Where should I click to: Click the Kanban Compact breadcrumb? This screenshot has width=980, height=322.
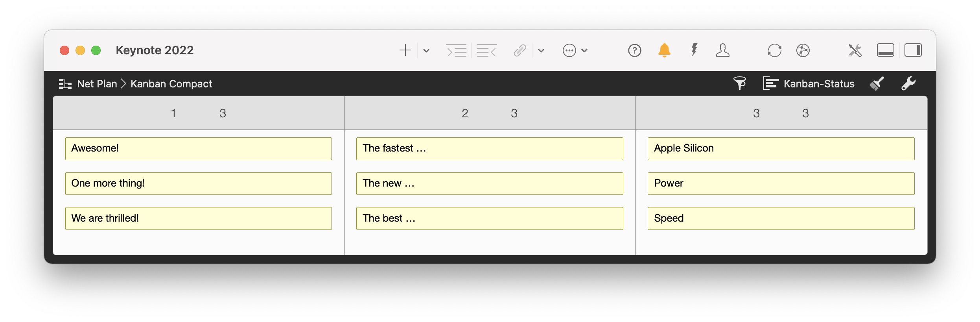click(171, 84)
